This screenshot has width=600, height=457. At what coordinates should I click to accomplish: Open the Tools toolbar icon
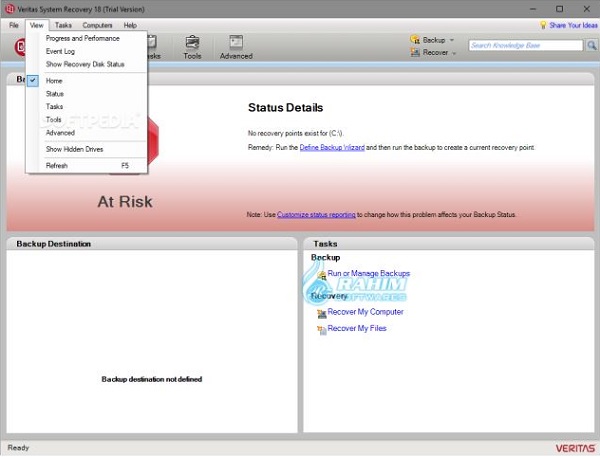(x=192, y=47)
